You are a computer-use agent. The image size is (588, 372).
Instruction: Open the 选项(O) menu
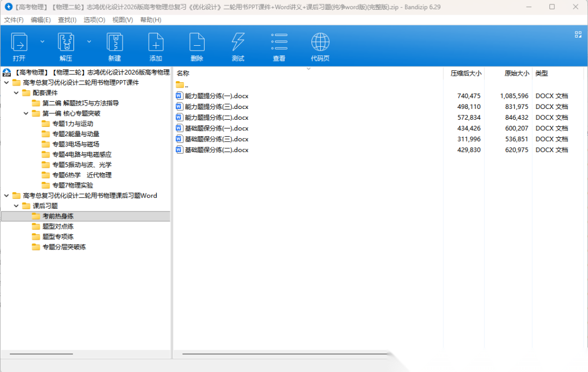pyautogui.click(x=94, y=20)
